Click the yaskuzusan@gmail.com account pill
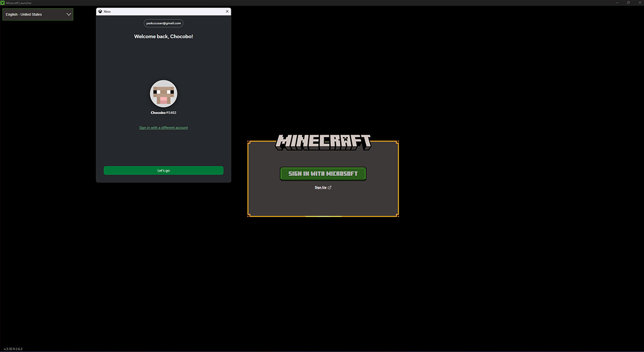The height and width of the screenshot is (352, 644). pyautogui.click(x=164, y=23)
